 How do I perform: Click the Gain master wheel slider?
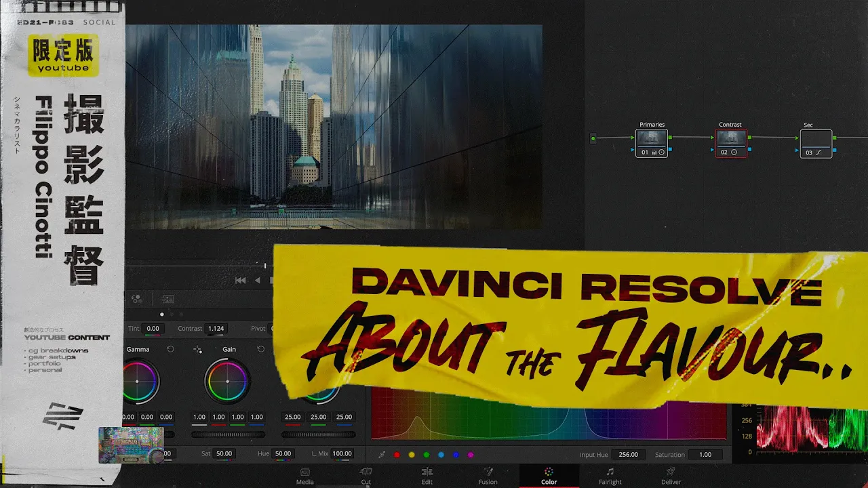(228, 434)
